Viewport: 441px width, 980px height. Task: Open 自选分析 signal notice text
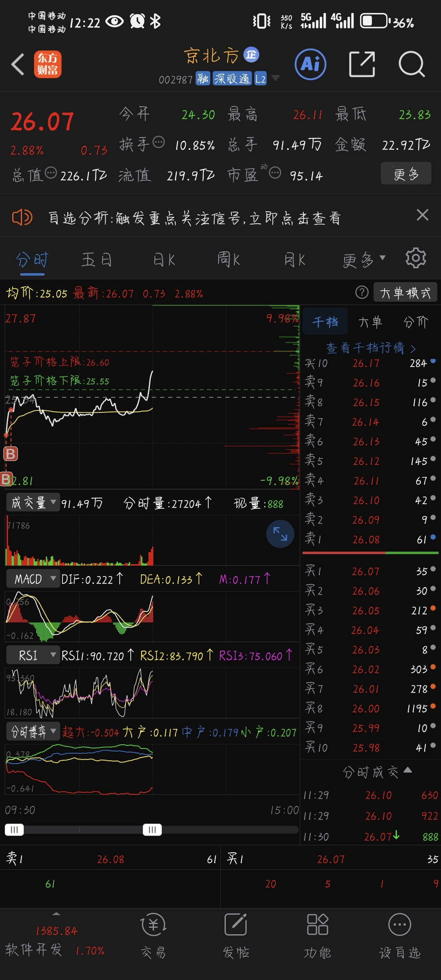(x=194, y=218)
